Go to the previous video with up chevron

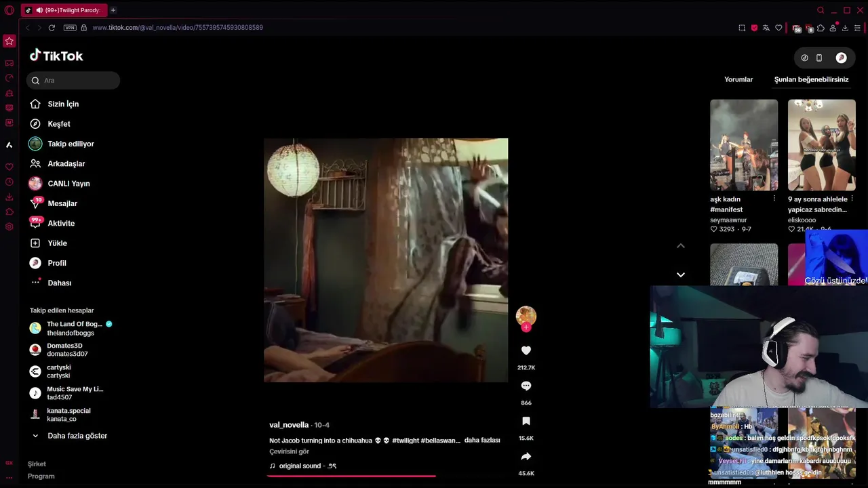[x=681, y=246]
